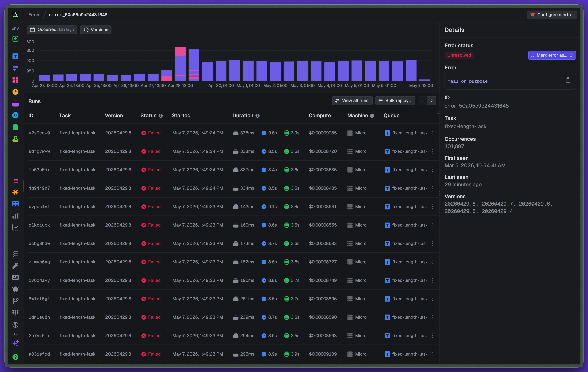Open run uvpoclvl
The width and height of the screenshot is (588, 372).
(39, 207)
